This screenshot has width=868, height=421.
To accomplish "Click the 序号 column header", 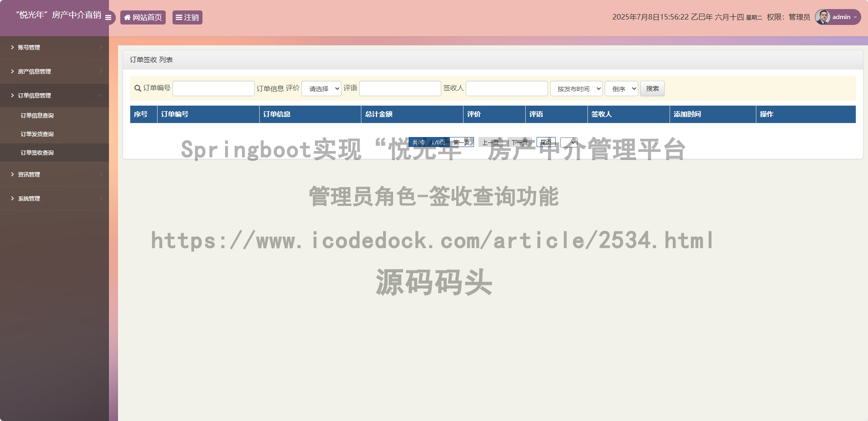I will (143, 114).
